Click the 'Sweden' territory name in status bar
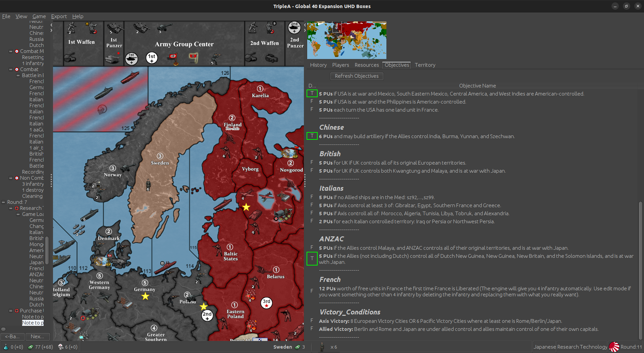Image resolution: width=644 pixels, height=353 pixels. pos(282,347)
